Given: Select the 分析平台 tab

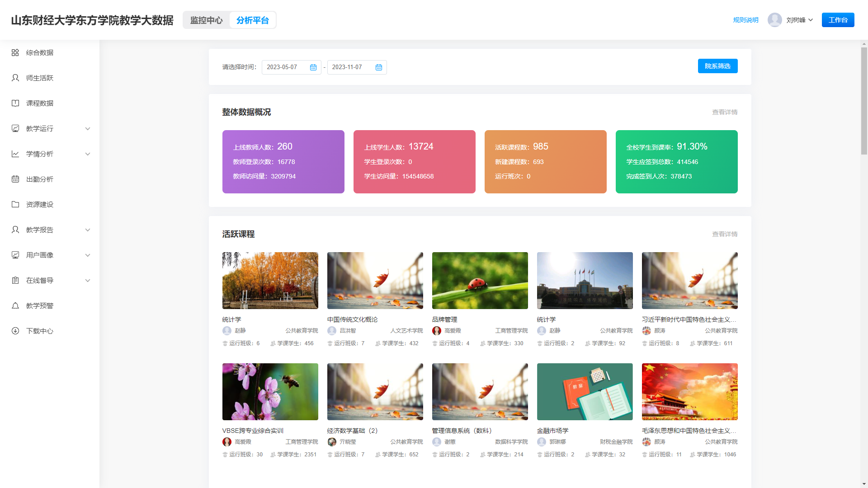Looking at the screenshot, I should 253,20.
